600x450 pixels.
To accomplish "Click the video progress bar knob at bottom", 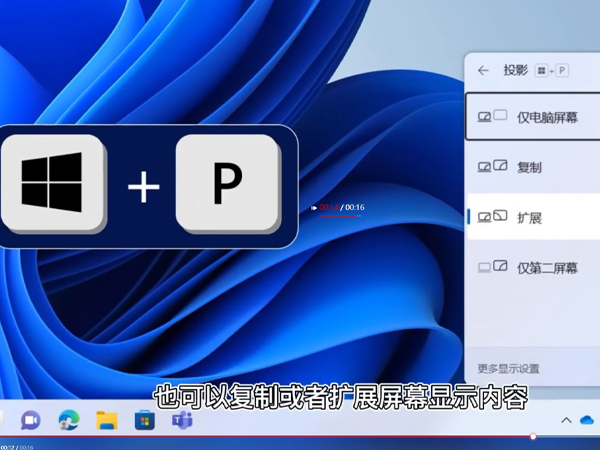I will click(533, 436).
